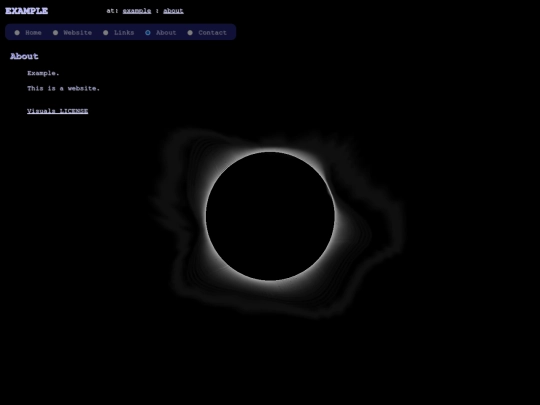Screen dimensions: 540x405
Task: Click the blue ring marker beside About
Action: [148, 33]
